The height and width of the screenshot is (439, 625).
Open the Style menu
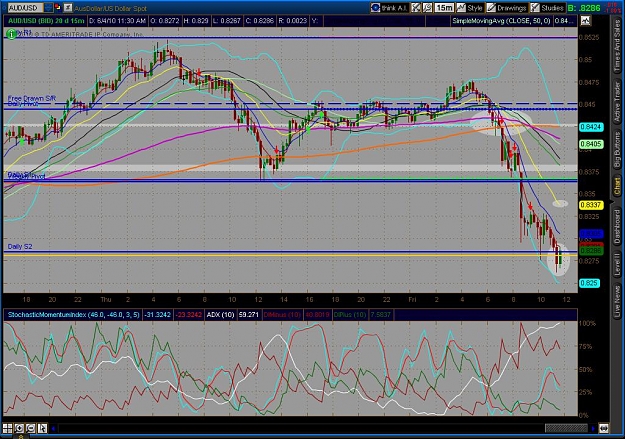tap(470, 8)
